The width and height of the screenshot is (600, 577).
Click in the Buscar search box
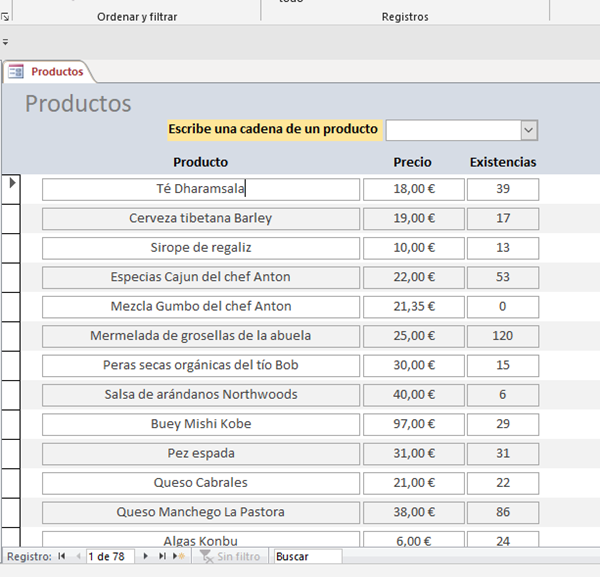click(306, 556)
